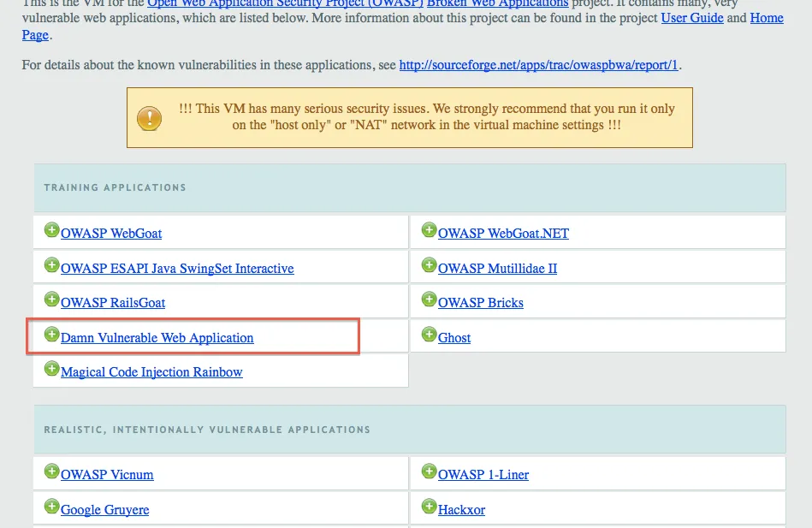
Task: Click plus icon beside Google Gruyere
Action: pyautogui.click(x=51, y=508)
